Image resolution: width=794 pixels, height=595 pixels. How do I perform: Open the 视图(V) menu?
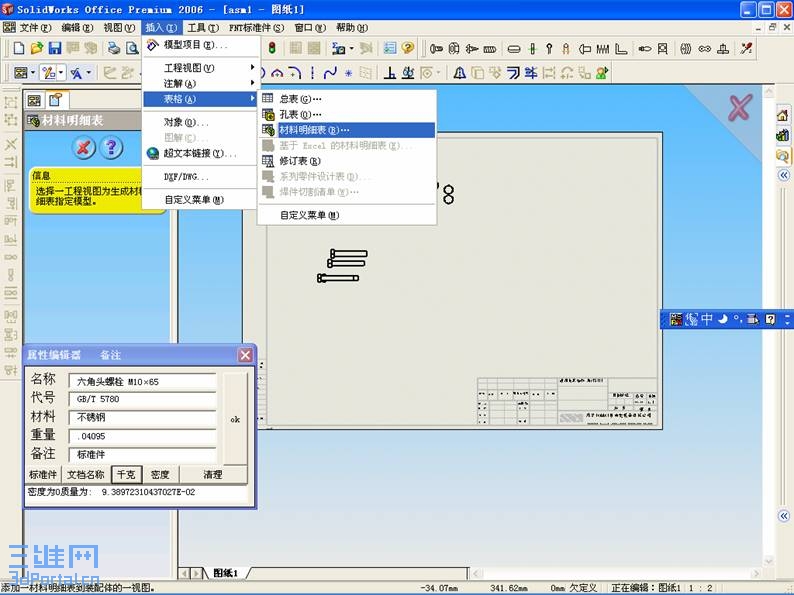point(119,27)
